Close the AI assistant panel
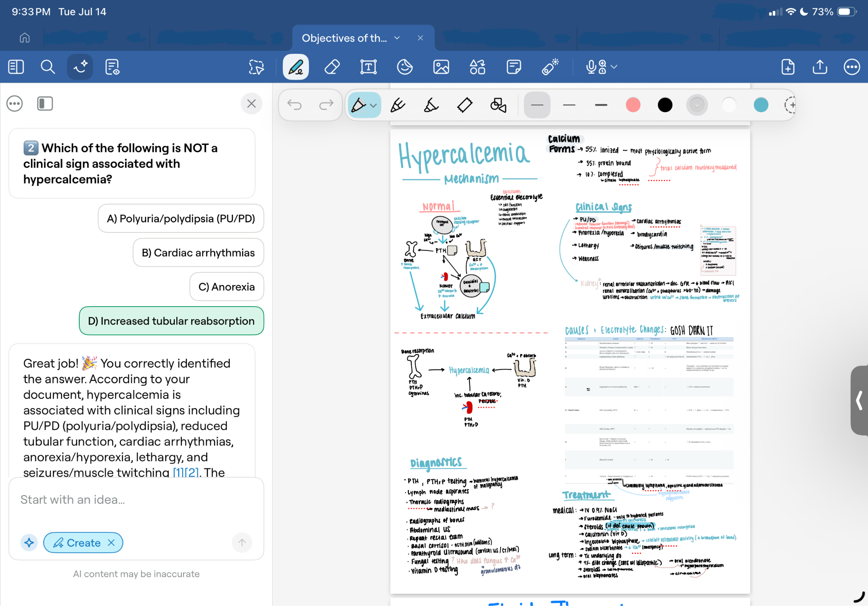Screen dimensions: 868x606 pos(251,104)
